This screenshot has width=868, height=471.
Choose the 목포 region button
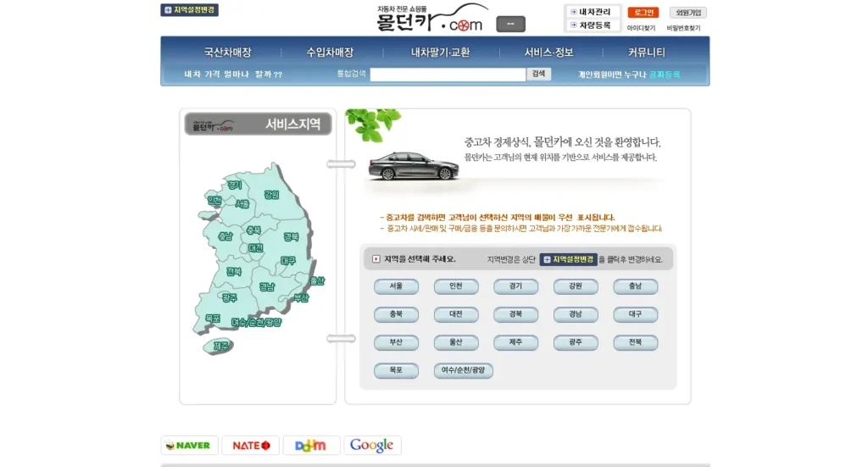(396, 370)
